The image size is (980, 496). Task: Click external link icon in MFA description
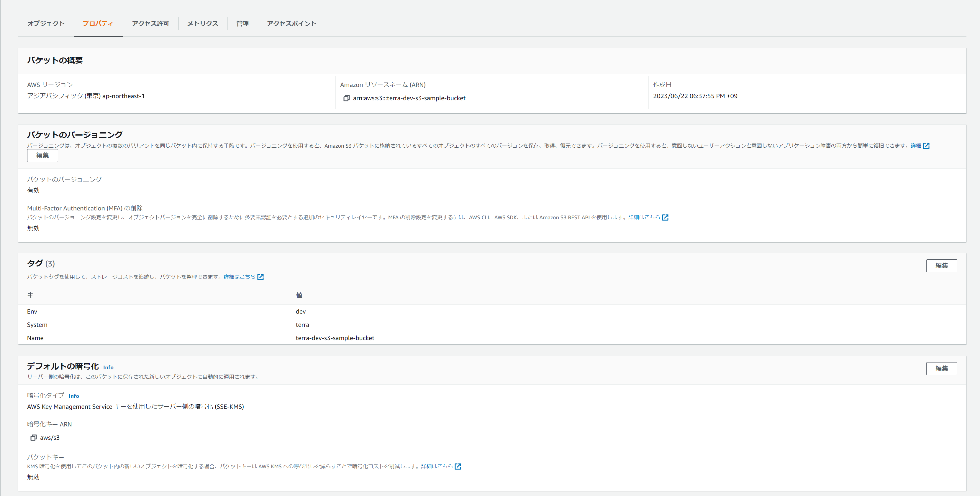(665, 217)
